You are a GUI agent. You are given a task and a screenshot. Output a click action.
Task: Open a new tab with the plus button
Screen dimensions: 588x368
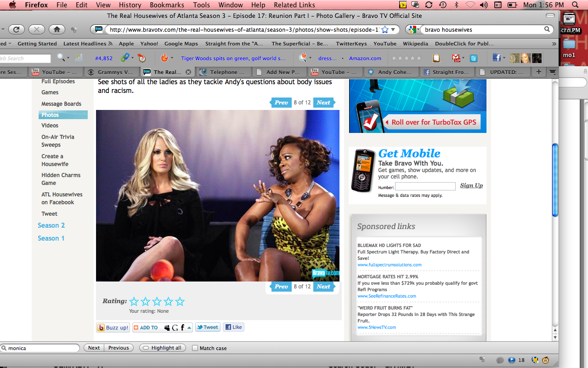538,72
